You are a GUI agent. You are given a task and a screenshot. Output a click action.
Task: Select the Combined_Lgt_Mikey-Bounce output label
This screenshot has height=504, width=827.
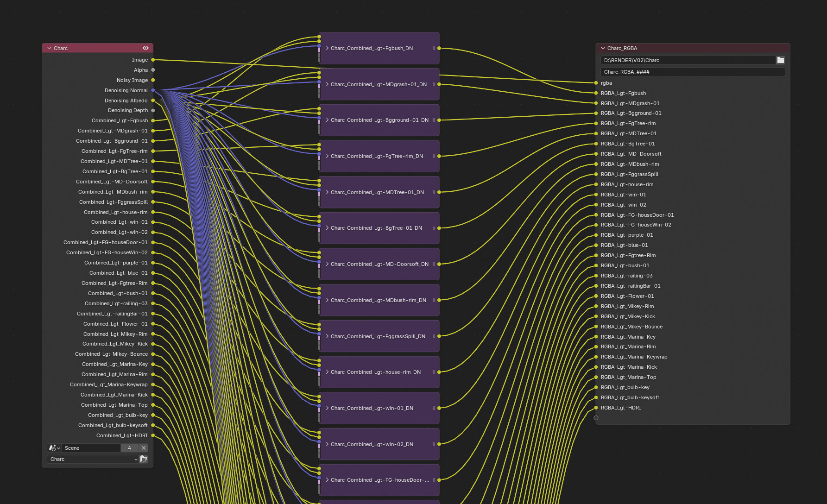click(111, 354)
